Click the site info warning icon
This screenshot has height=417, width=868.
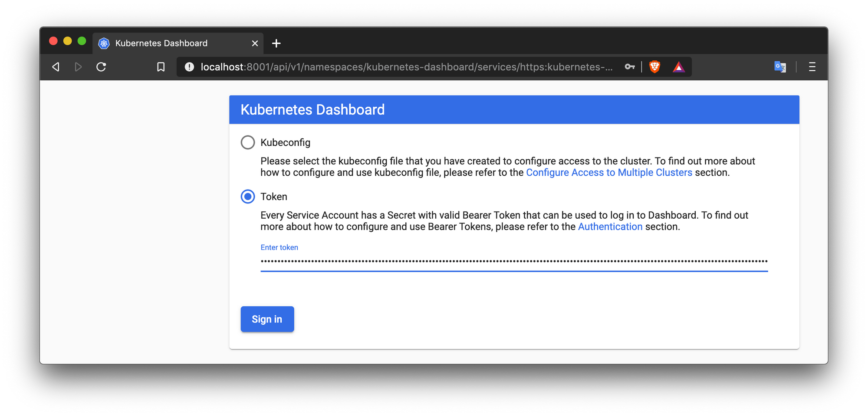click(190, 67)
